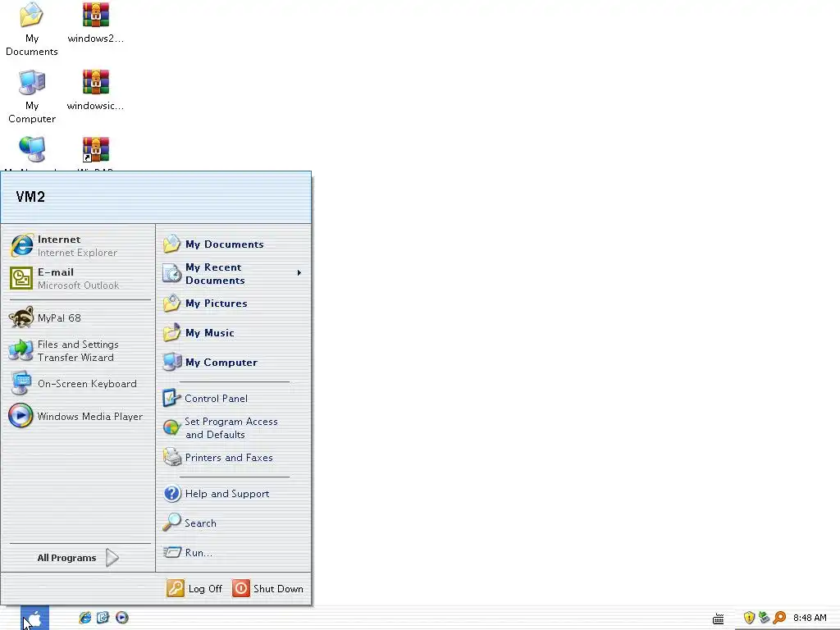This screenshot has height=630, width=840.
Task: Select My Computer desktop icon
Action: tap(32, 97)
